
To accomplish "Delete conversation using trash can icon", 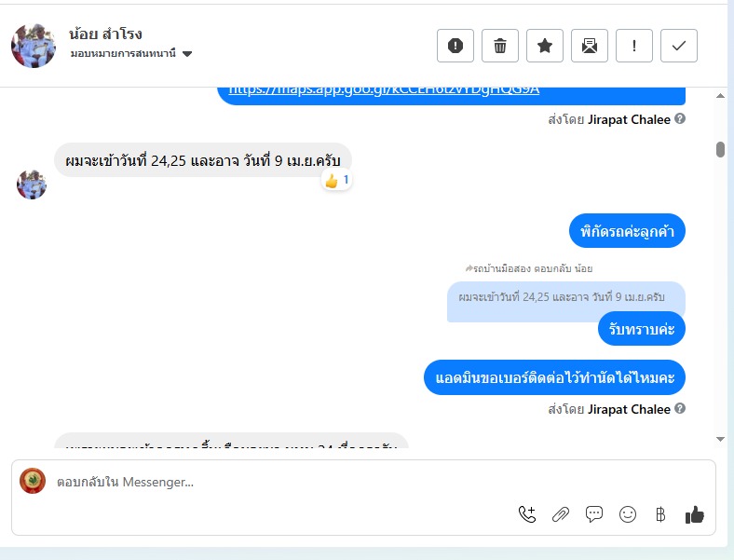I will tap(500, 46).
